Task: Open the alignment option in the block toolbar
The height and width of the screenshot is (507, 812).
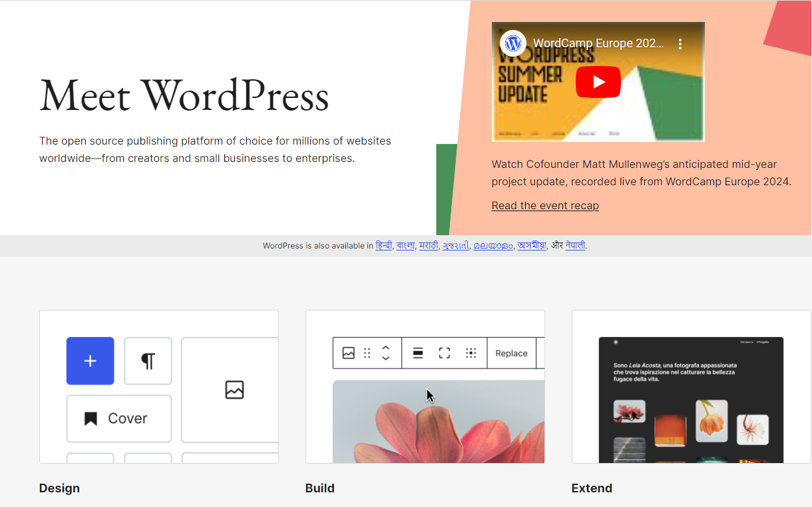Action: pos(418,352)
